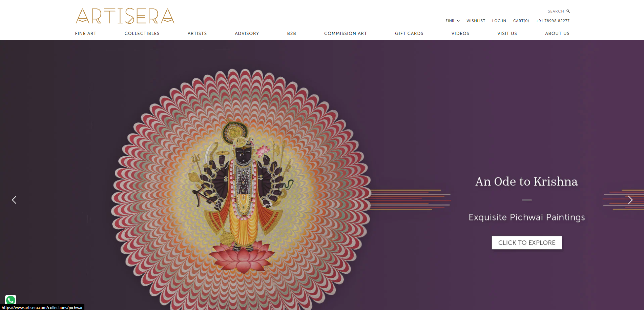Click the Log In link

[499, 21]
